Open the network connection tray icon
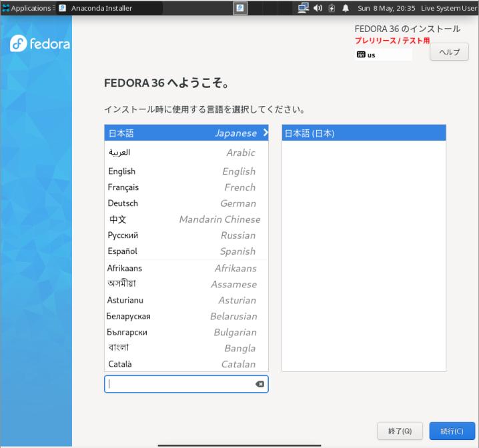This screenshot has height=448, width=479. (303, 8)
